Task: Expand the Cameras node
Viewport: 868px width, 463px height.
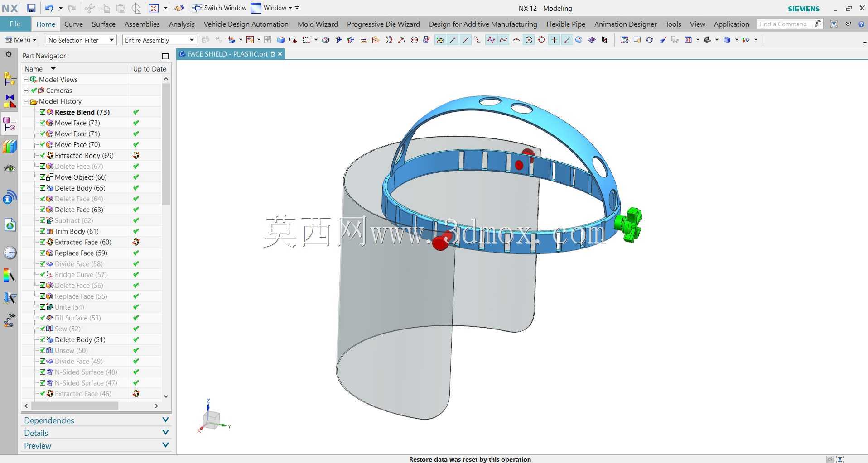Action: coord(26,91)
